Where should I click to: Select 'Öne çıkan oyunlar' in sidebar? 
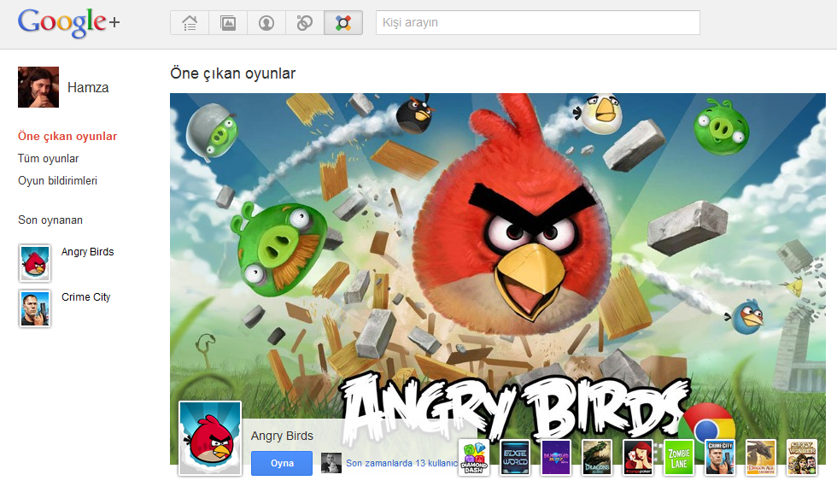coord(67,136)
